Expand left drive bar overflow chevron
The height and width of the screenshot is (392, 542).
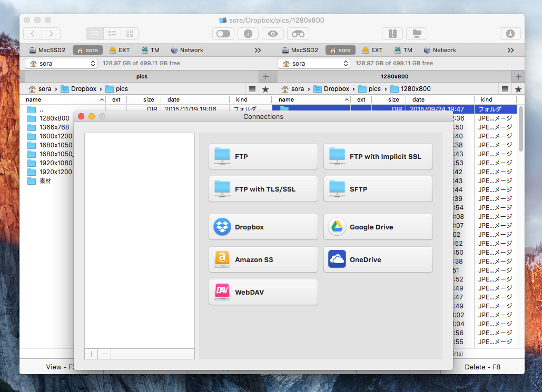[258, 50]
